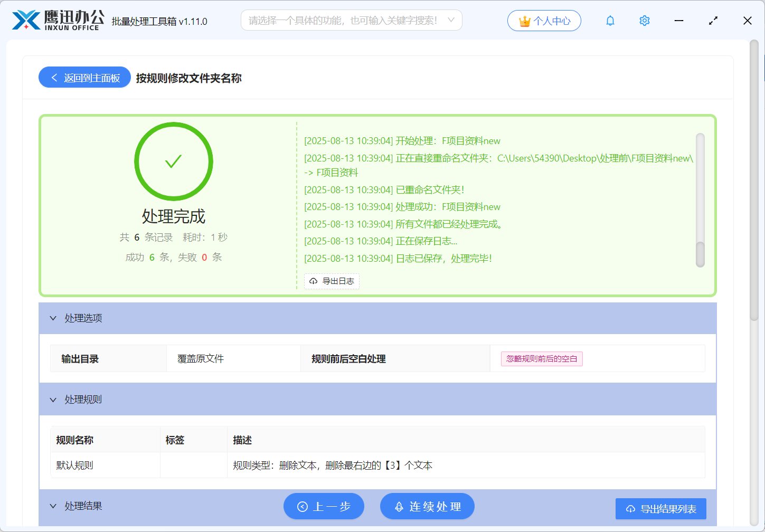Click the cloud icon on 导出结果列表
This screenshot has height=532, width=765.
[630, 509]
